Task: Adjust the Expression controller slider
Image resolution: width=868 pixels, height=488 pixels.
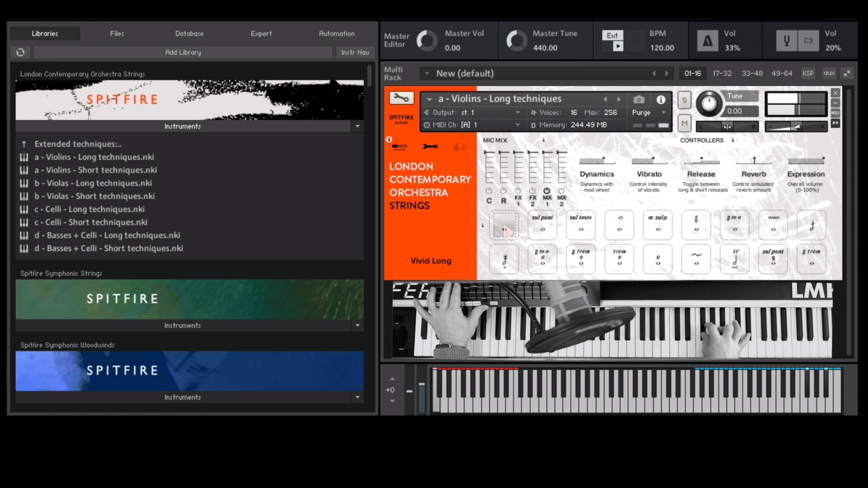Action: point(806,160)
